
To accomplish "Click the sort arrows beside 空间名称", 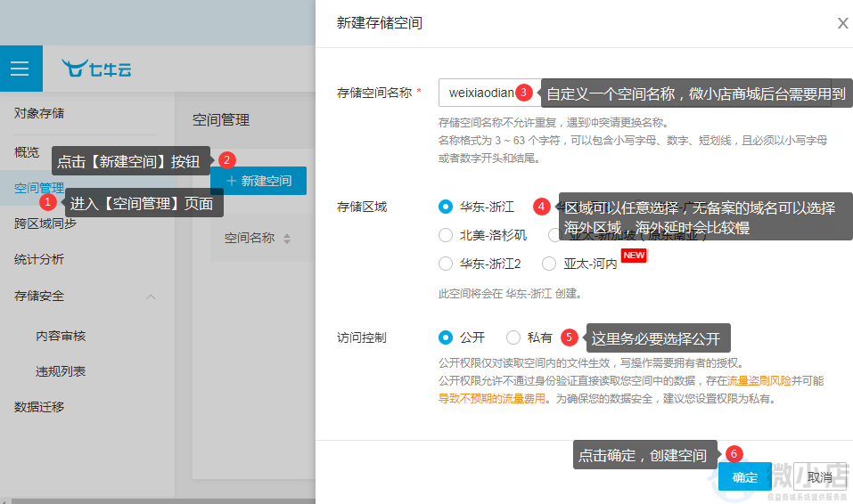I will click(287, 239).
